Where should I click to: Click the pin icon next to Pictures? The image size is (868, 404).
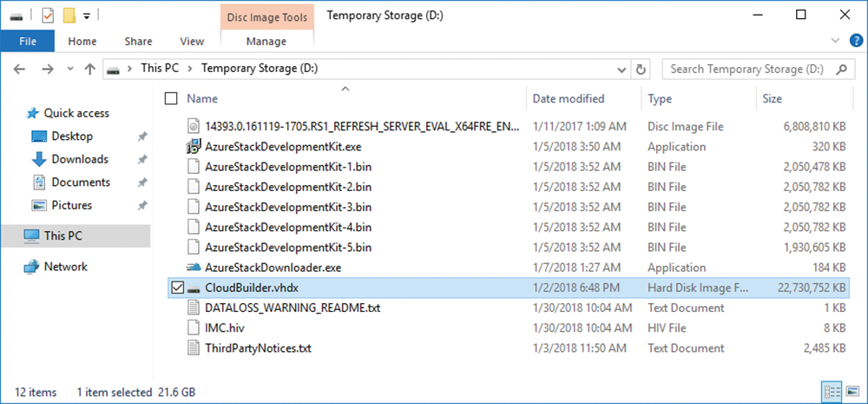(x=141, y=206)
